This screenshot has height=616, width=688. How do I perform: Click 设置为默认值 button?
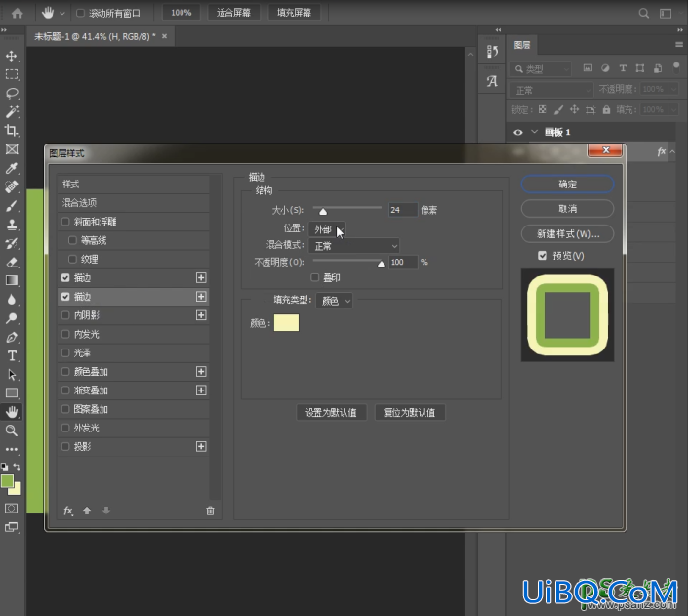click(331, 413)
